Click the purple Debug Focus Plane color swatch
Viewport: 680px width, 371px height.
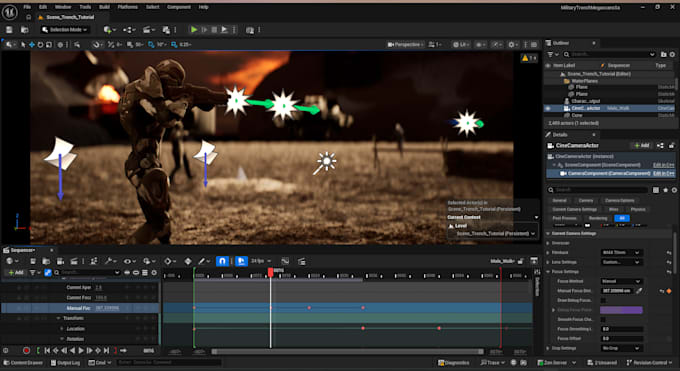pos(621,310)
